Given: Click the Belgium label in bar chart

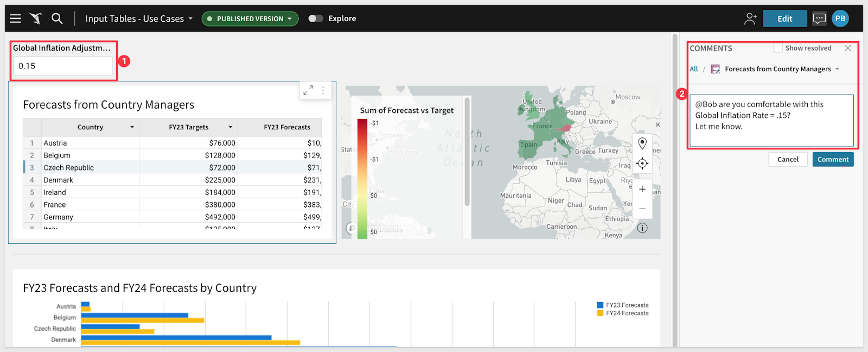Looking at the screenshot, I should (x=65, y=318).
